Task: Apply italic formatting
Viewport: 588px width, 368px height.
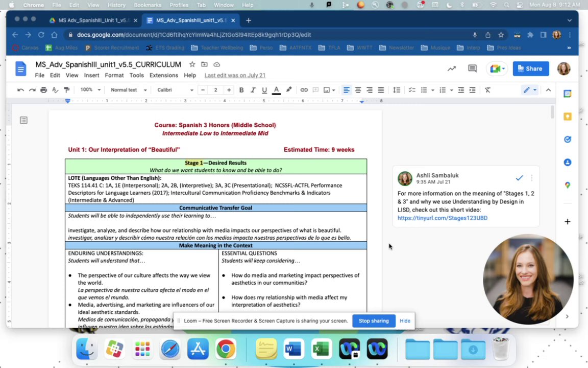Action: tap(253, 90)
